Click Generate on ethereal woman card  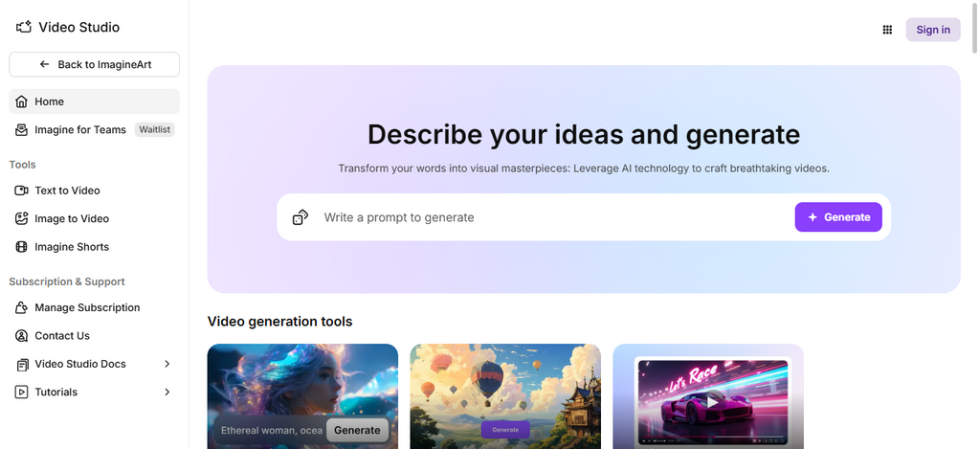tap(357, 430)
